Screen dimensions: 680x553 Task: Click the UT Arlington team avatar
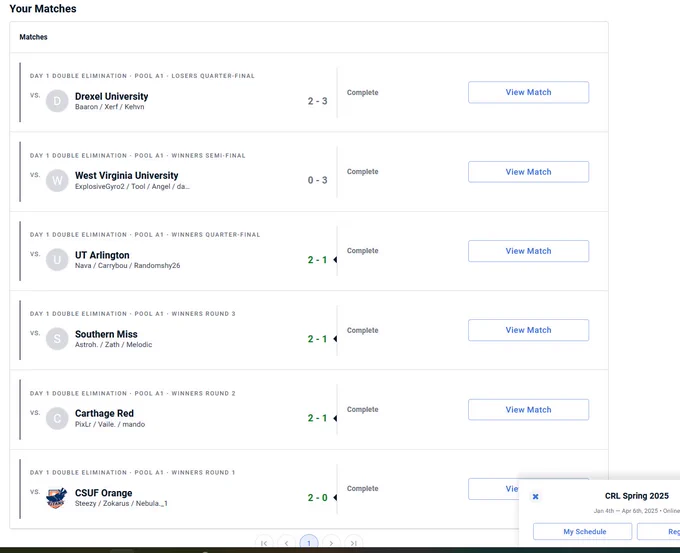coord(57,260)
